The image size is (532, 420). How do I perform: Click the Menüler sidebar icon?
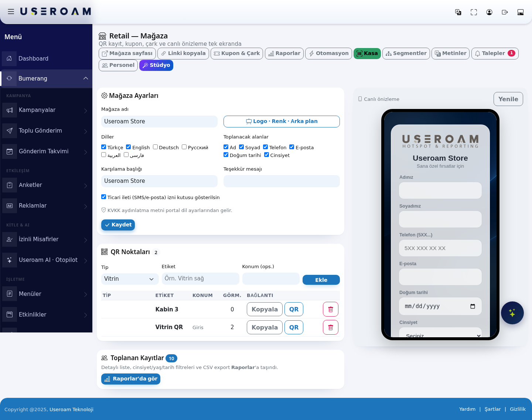click(x=10, y=294)
